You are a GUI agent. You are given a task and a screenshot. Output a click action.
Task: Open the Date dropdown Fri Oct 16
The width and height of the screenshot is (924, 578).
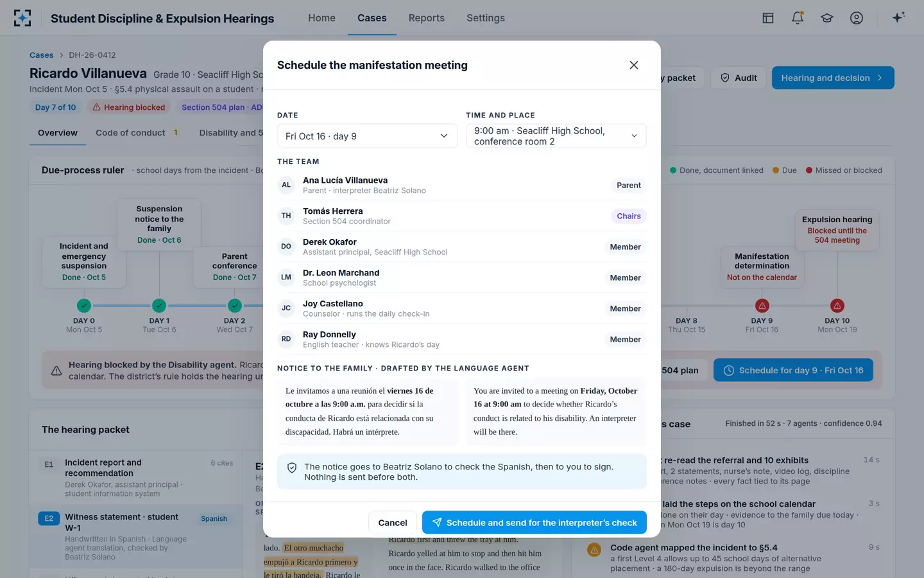click(367, 136)
